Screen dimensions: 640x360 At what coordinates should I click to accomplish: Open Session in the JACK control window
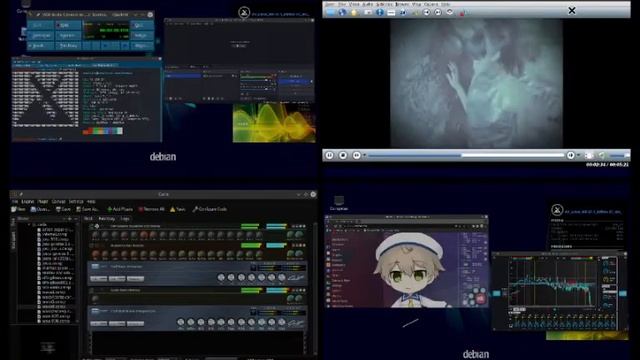point(68,36)
